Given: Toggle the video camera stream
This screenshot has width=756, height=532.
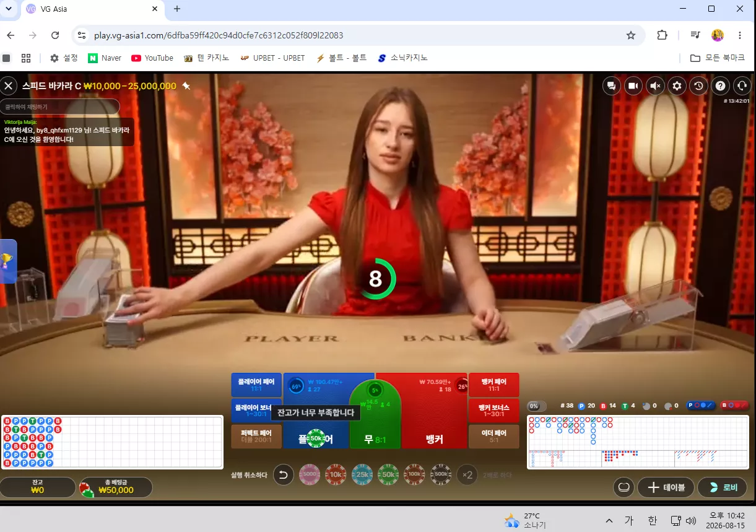Looking at the screenshot, I should (x=633, y=86).
